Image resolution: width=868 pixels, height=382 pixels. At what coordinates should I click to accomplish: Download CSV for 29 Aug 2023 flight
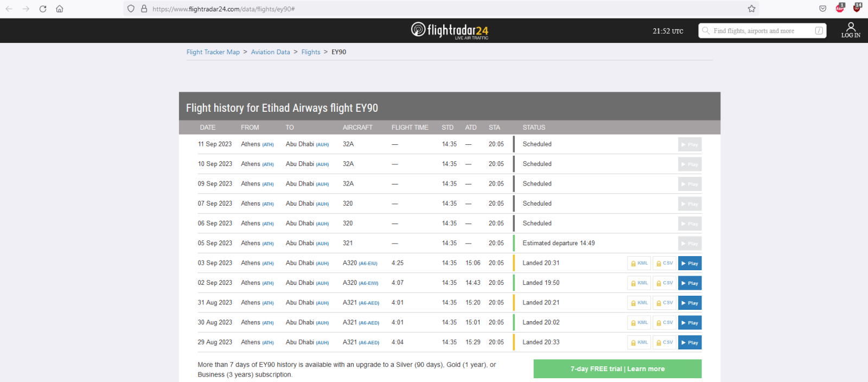tap(665, 342)
